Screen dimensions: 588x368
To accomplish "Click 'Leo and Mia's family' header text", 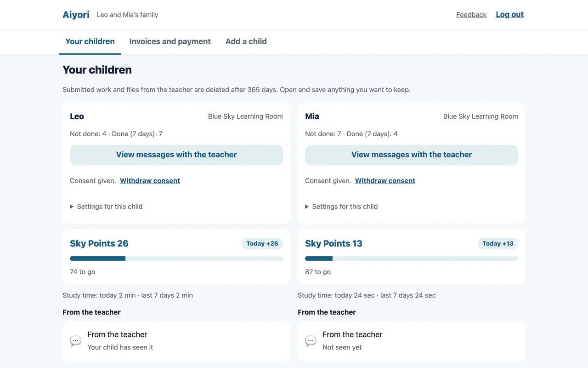I will click(128, 15).
